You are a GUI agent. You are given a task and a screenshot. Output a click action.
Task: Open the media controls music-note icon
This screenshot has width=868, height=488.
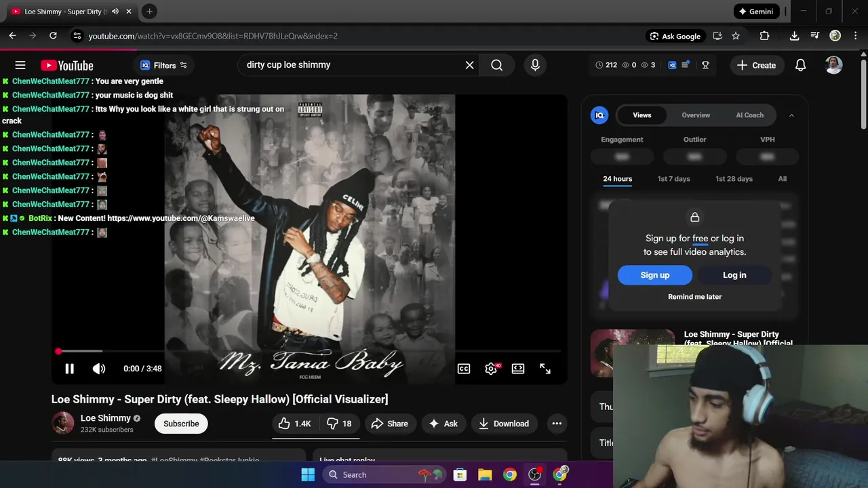coord(815,36)
